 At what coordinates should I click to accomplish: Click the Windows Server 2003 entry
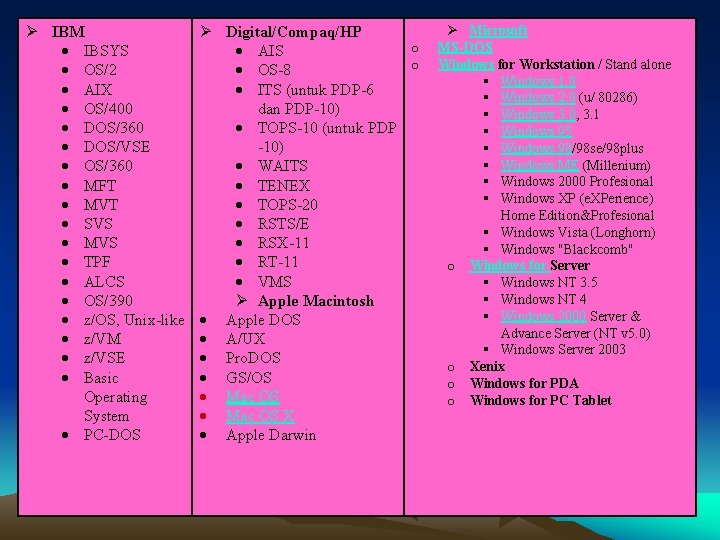pyautogui.click(x=563, y=349)
